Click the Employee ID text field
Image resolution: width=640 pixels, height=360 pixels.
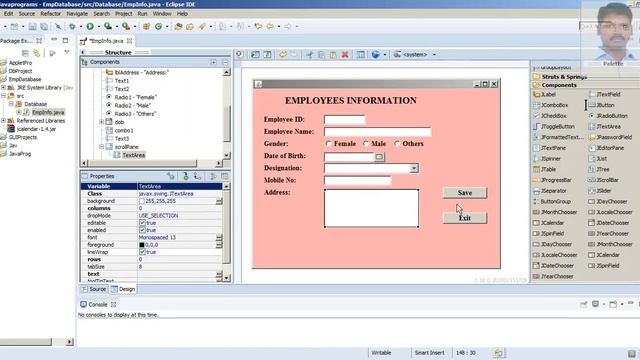(344, 120)
